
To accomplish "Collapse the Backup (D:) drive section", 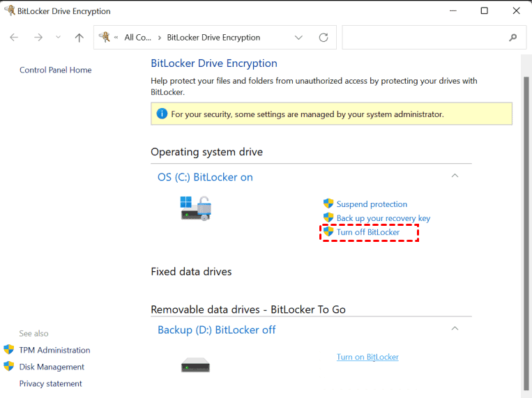I will (x=455, y=328).
